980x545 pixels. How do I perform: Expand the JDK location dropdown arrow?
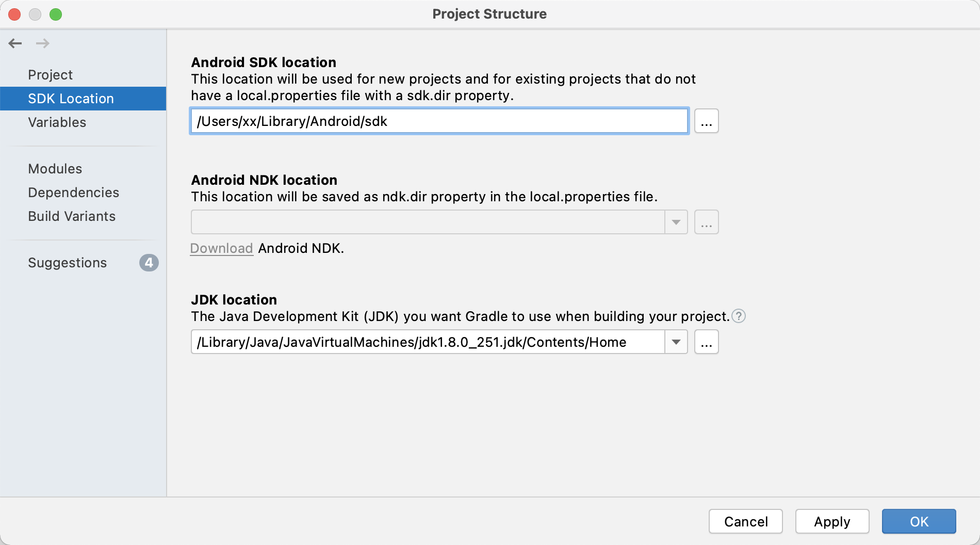pyautogui.click(x=676, y=342)
